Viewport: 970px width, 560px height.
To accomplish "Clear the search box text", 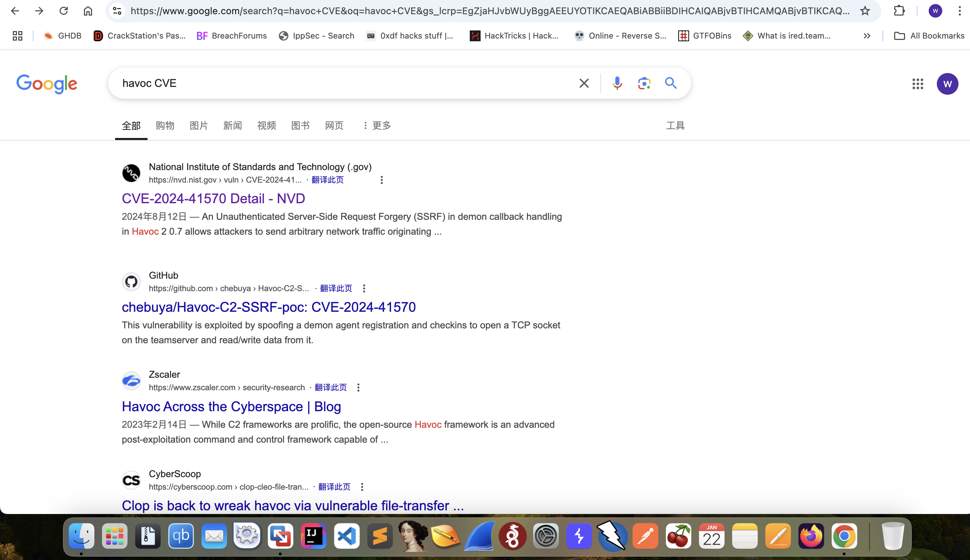I will click(584, 83).
